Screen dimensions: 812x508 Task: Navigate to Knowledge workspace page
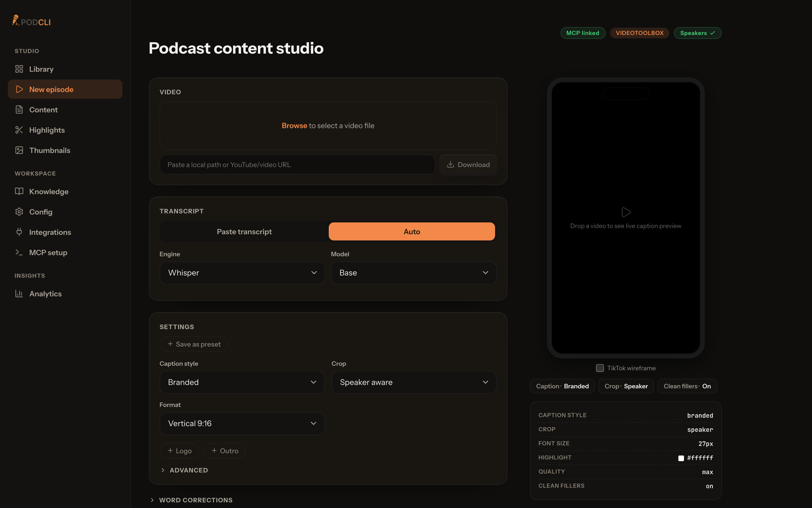(65, 192)
